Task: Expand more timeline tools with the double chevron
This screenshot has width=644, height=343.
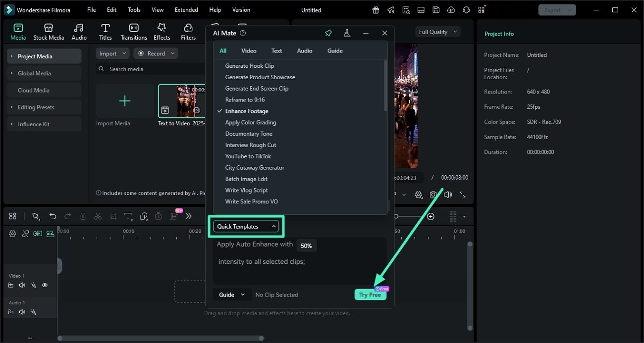Action: pos(189,216)
